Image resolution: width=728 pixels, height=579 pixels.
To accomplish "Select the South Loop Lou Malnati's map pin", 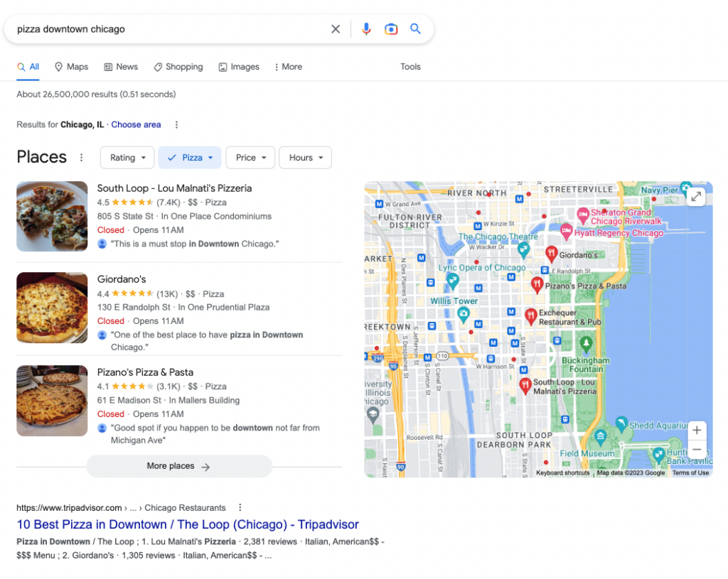I will pos(525,386).
